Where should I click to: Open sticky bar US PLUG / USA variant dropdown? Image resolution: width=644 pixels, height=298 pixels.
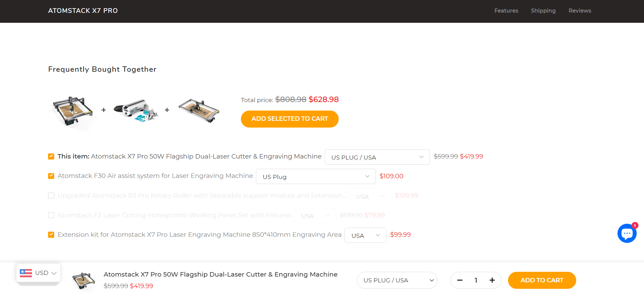[x=397, y=280]
